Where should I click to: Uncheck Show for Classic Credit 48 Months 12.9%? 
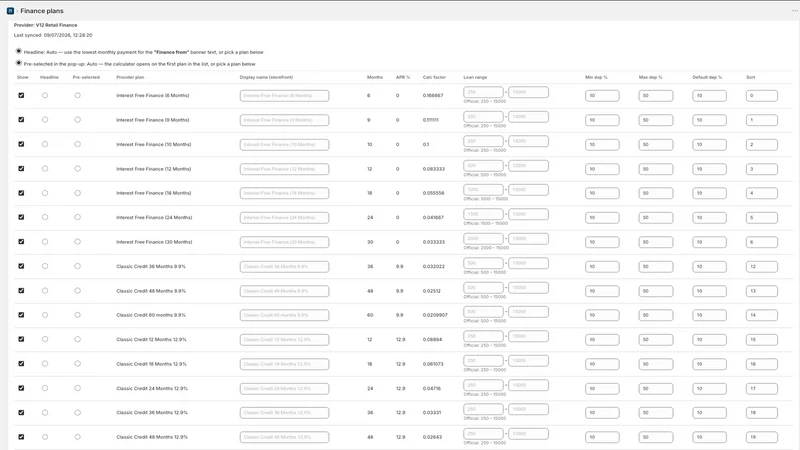tap(21, 437)
